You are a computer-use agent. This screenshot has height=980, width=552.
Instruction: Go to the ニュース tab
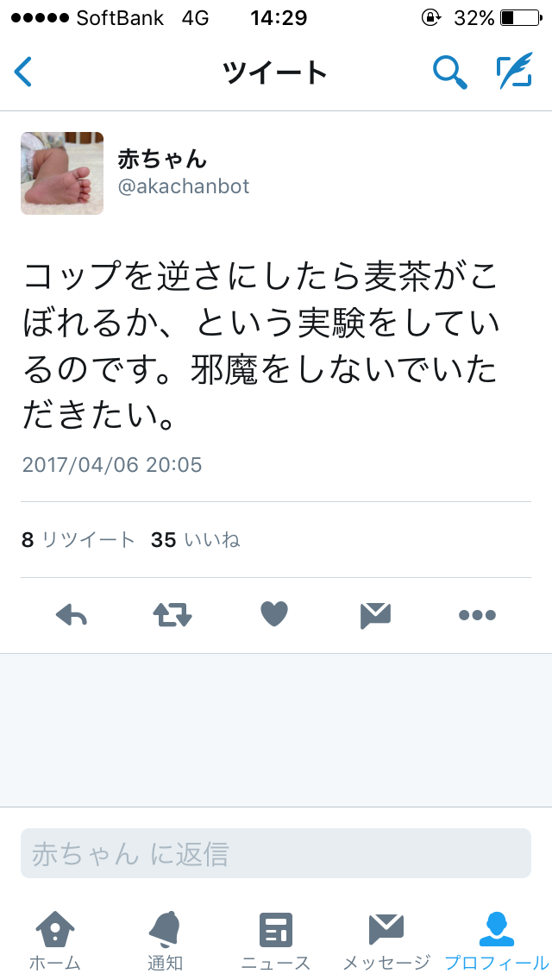click(x=276, y=941)
